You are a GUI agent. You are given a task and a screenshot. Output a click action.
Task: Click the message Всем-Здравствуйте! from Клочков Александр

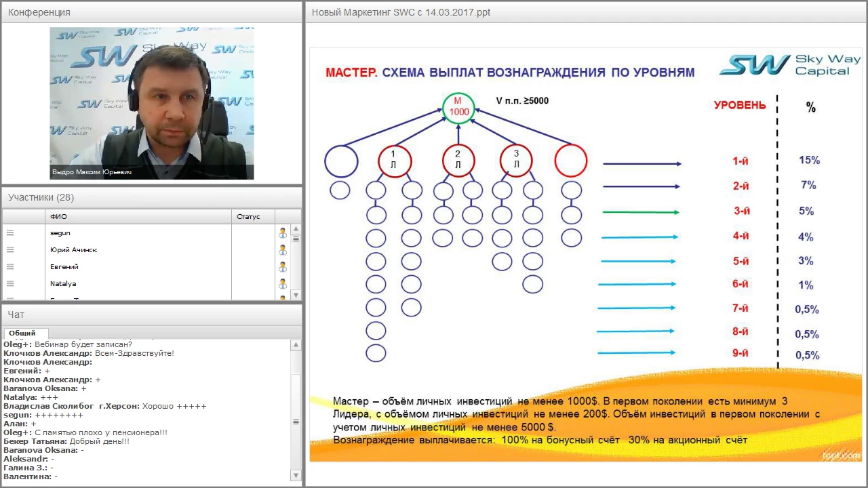[x=89, y=353]
